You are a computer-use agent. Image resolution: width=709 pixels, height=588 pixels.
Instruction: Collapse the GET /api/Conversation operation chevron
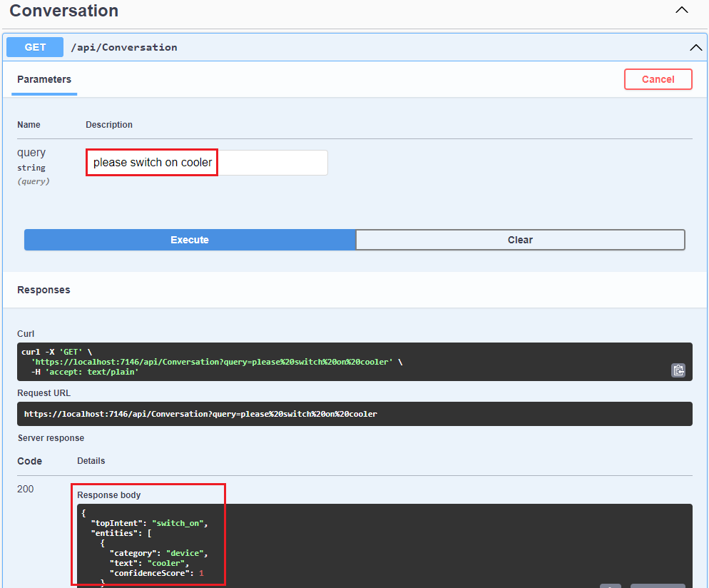point(695,46)
